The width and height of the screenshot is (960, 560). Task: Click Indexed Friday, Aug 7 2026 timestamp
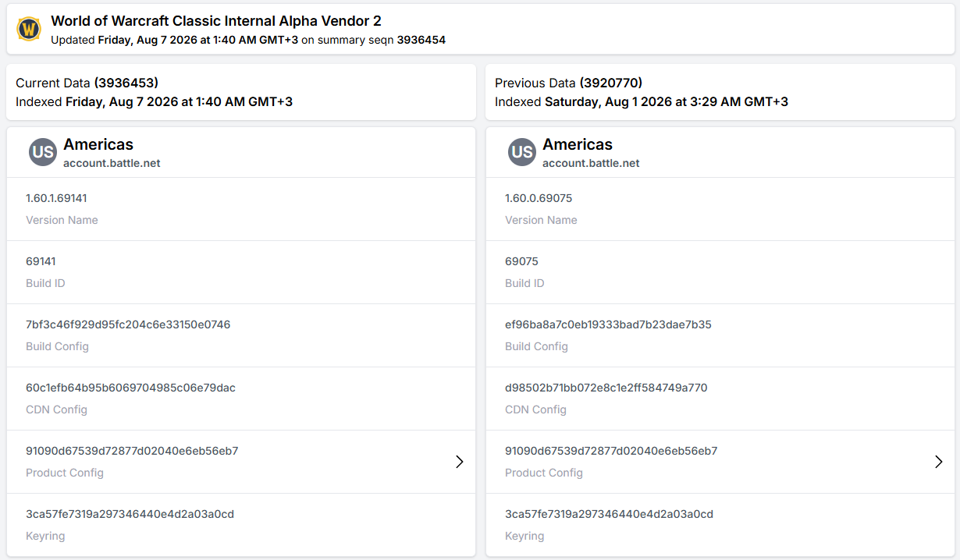coord(154,101)
